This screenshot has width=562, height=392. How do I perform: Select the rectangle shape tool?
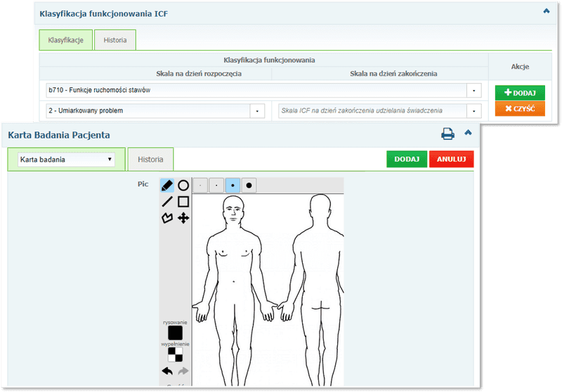click(x=183, y=202)
